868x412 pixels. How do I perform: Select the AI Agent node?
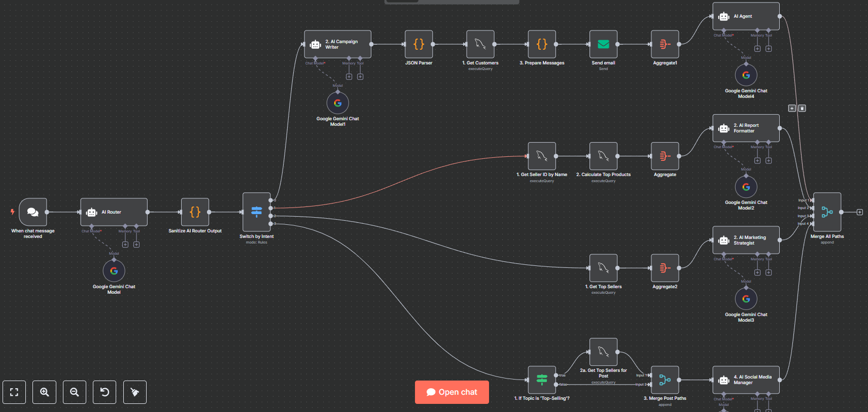(746, 16)
